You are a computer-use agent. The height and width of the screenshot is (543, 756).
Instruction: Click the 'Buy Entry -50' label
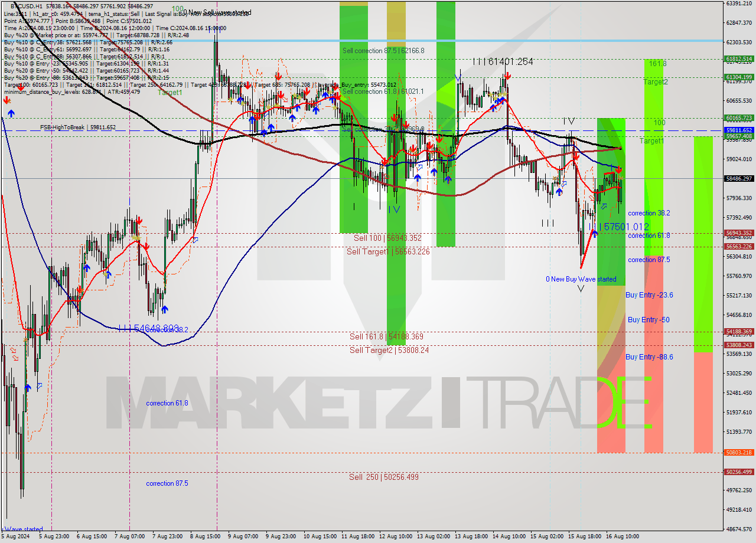[649, 320]
